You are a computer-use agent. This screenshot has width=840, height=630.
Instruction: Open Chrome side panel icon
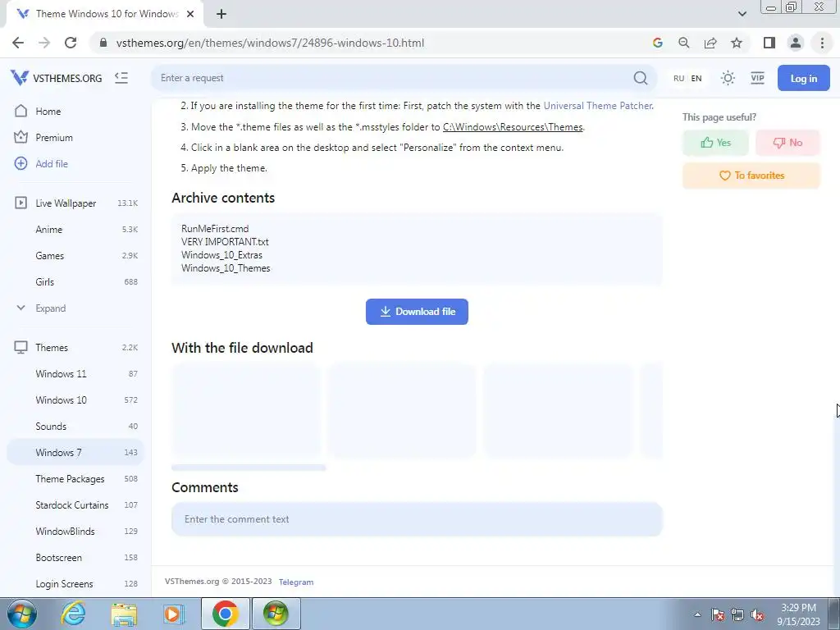[x=769, y=43]
